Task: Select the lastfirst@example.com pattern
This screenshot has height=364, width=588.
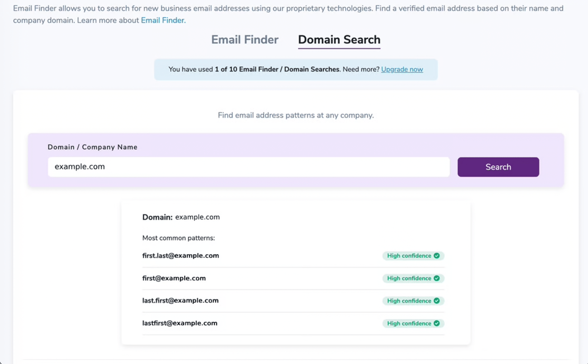Action: 180,323
